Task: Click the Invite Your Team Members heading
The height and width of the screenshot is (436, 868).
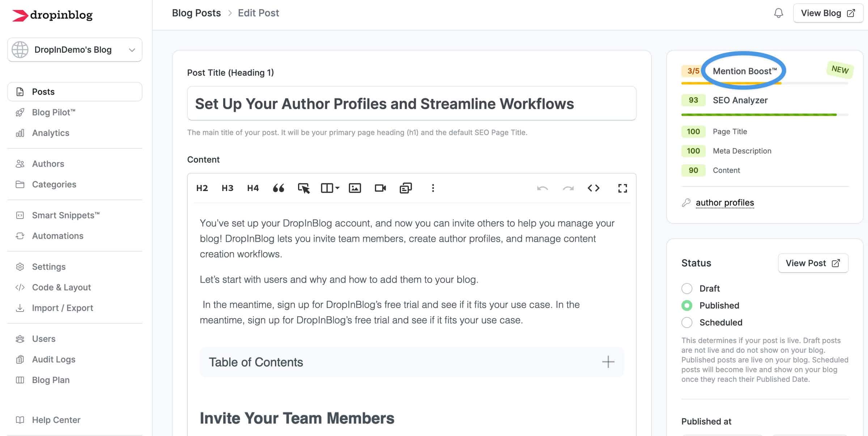Action: point(297,418)
